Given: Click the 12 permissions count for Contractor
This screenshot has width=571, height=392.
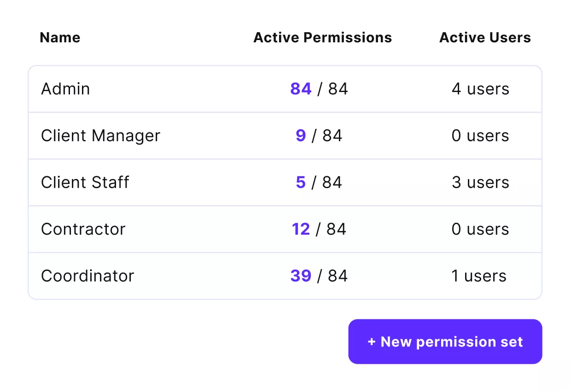Looking at the screenshot, I should pyautogui.click(x=301, y=229).
